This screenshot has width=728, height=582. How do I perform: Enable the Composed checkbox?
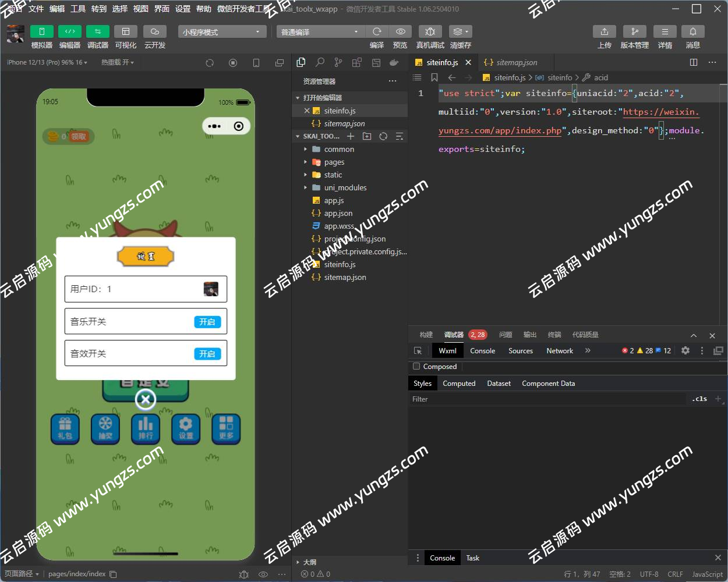coord(416,367)
